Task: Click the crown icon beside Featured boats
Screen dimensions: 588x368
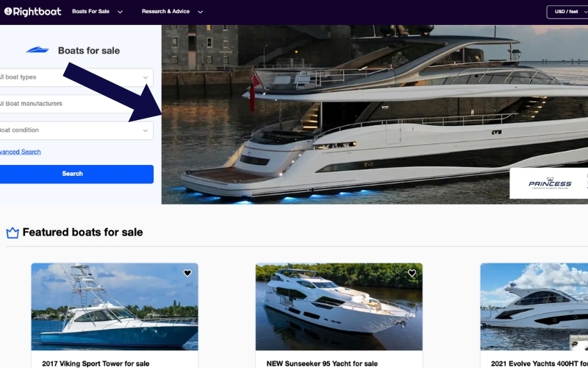Action: [x=12, y=233]
